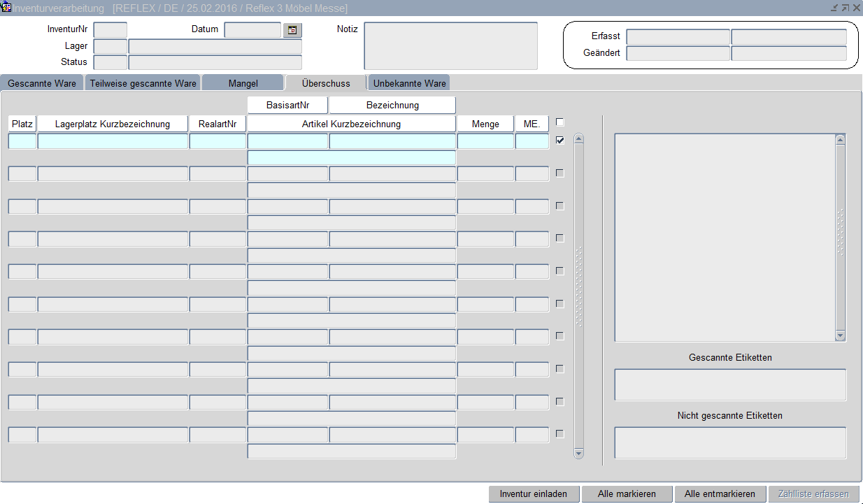Click the Menge column header
Image resolution: width=863 pixels, height=504 pixels.
[485, 124]
